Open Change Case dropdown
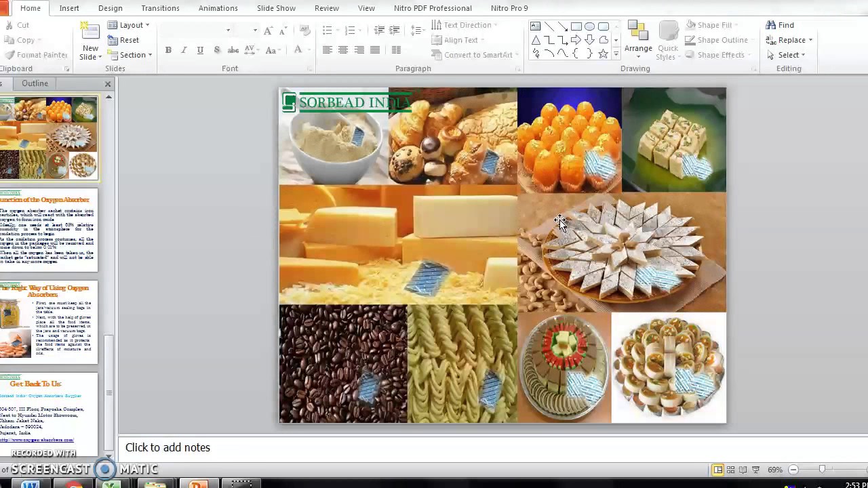Screen dimensions: 868x488 (x=273, y=50)
